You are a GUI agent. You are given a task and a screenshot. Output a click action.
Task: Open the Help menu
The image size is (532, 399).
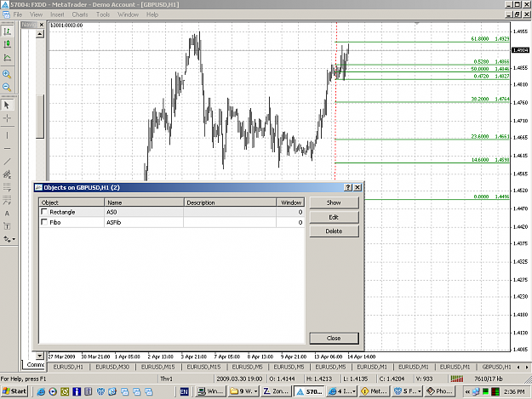[x=152, y=14]
